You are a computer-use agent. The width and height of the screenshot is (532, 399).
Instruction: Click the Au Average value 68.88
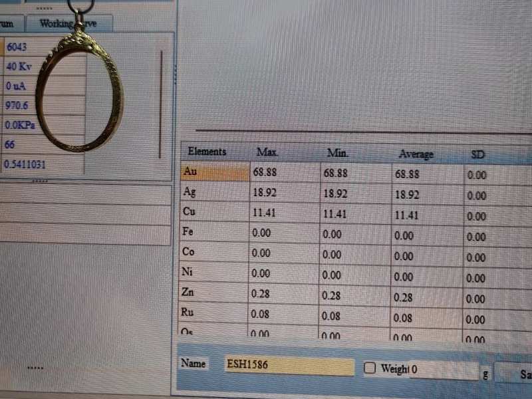pyautogui.click(x=407, y=174)
